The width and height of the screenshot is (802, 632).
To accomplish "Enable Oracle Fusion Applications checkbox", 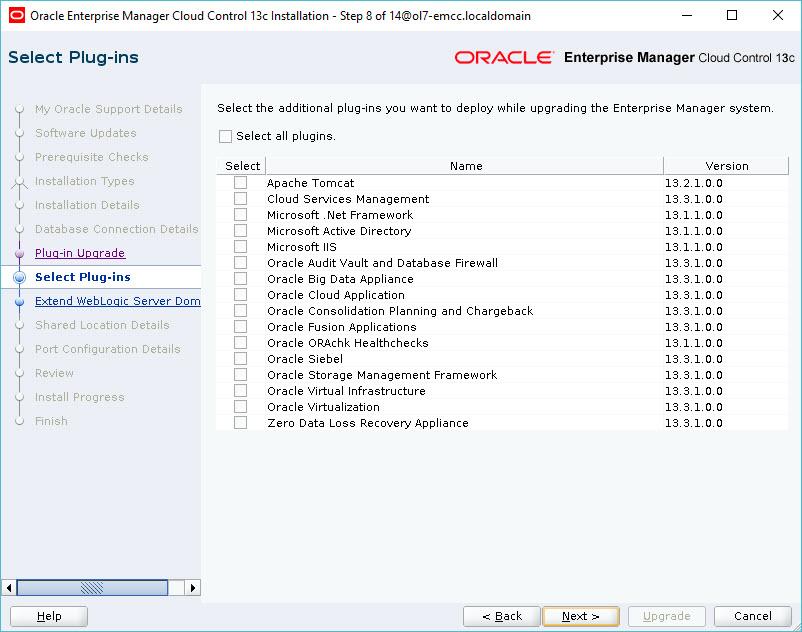I will click(240, 327).
